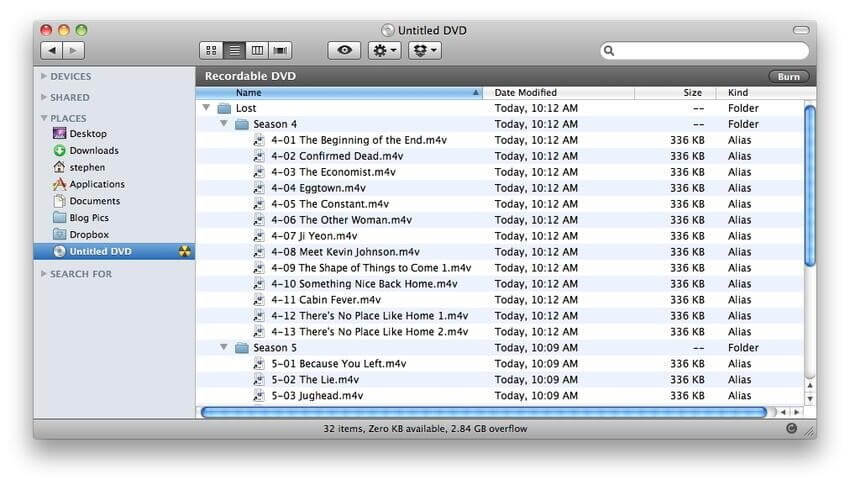850x485 pixels.
Task: Open Applications in the sidebar
Action: pos(96,184)
